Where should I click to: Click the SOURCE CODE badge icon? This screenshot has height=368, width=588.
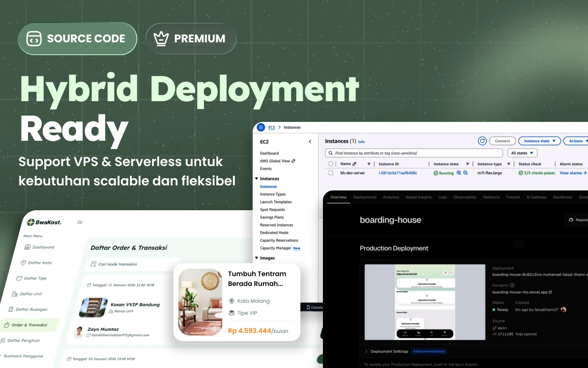(x=34, y=39)
